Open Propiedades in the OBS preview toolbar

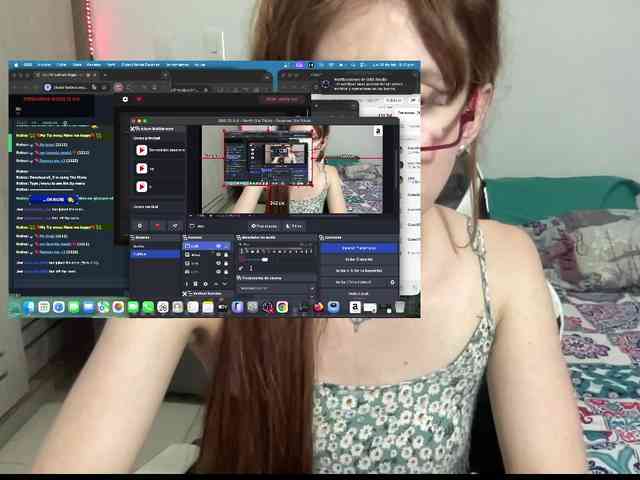click(264, 226)
